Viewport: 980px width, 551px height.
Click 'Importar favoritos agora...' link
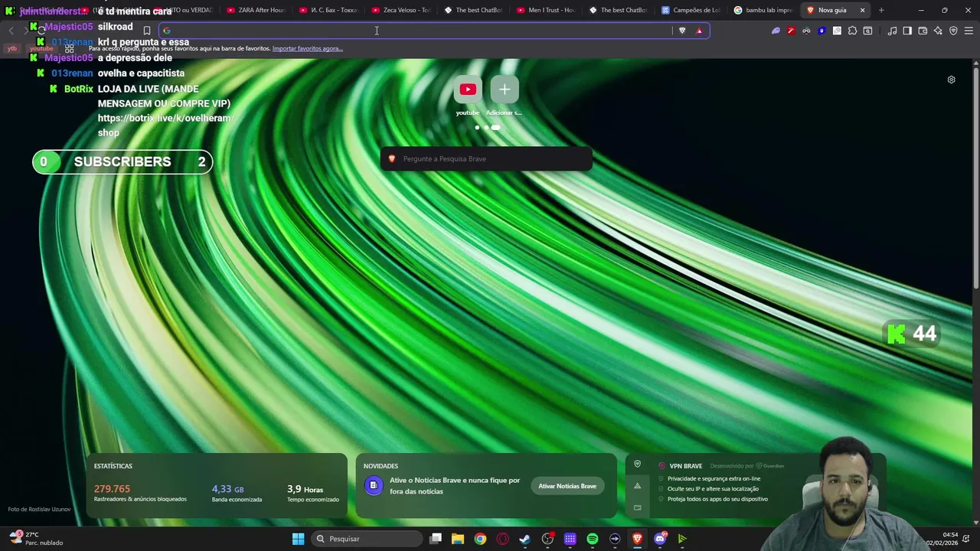coord(308,48)
